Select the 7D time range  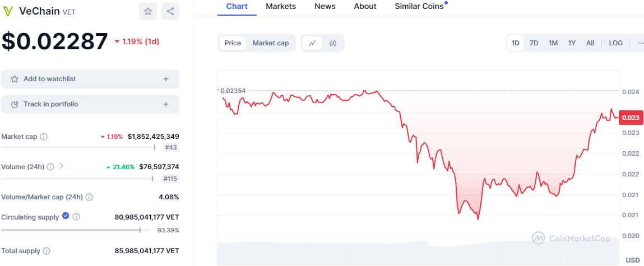(x=534, y=43)
